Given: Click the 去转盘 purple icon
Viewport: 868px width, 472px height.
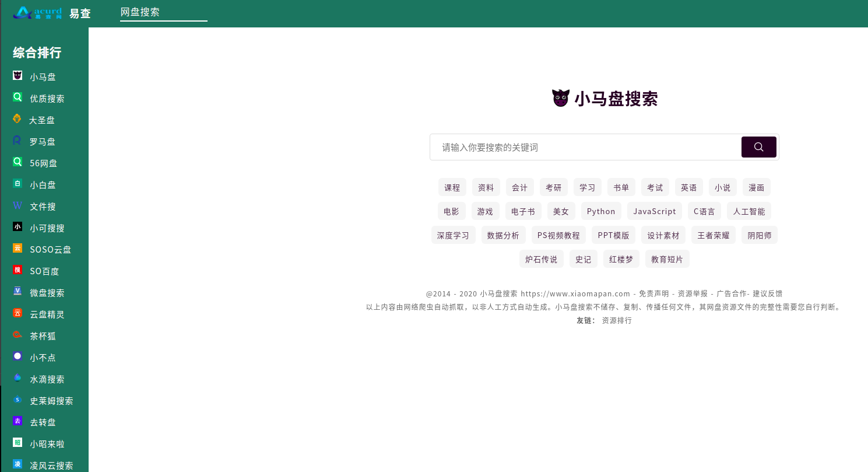Looking at the screenshot, I should click(17, 421).
